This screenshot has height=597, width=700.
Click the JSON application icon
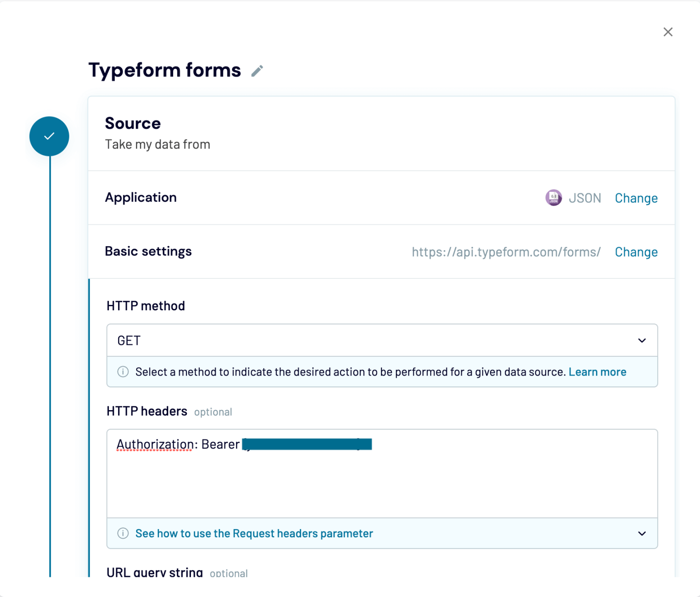pyautogui.click(x=553, y=198)
